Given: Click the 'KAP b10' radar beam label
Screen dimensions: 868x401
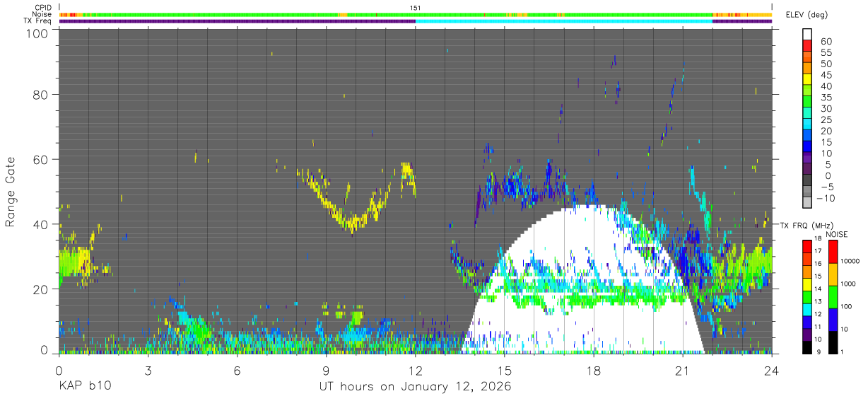Looking at the screenshot, I should 85,387.
